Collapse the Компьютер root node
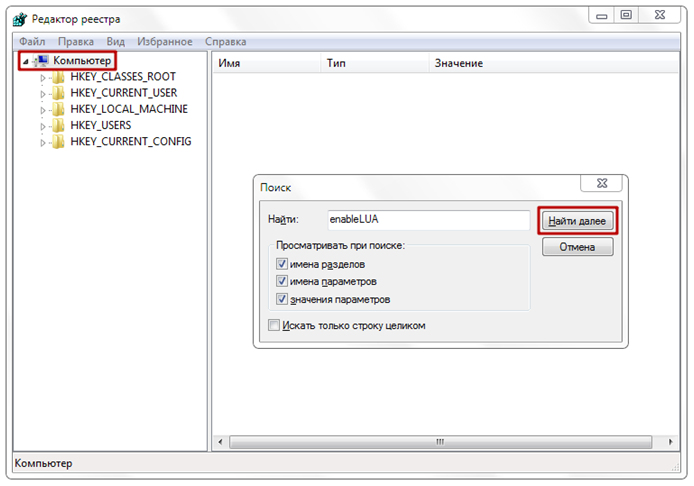 (25, 62)
